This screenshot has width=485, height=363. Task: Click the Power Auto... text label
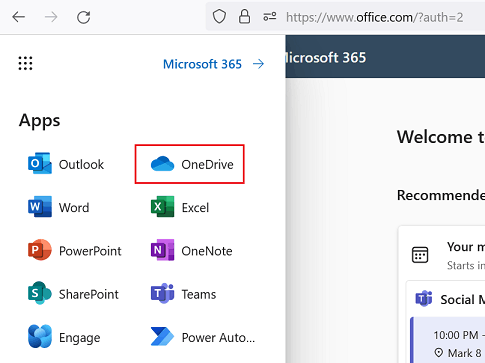pos(218,338)
